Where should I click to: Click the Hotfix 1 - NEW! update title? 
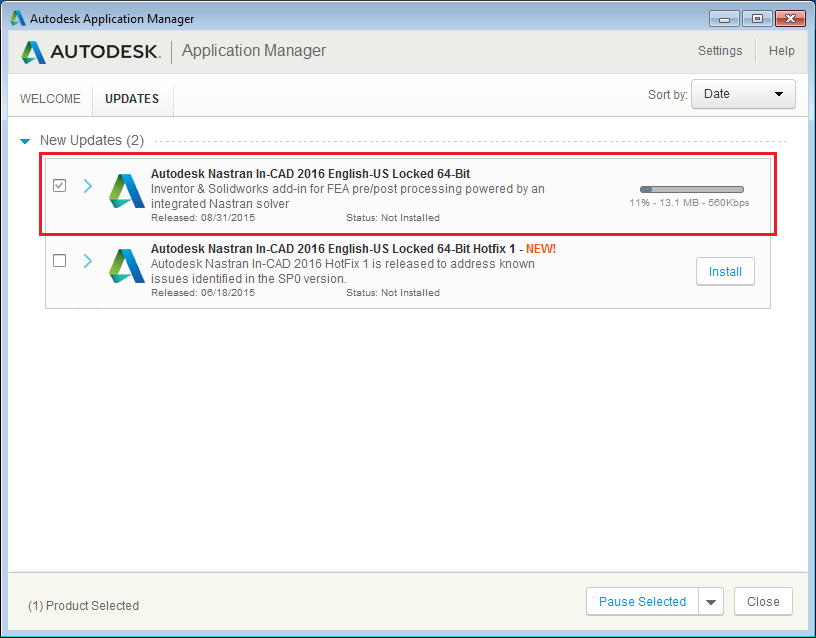[x=353, y=249]
